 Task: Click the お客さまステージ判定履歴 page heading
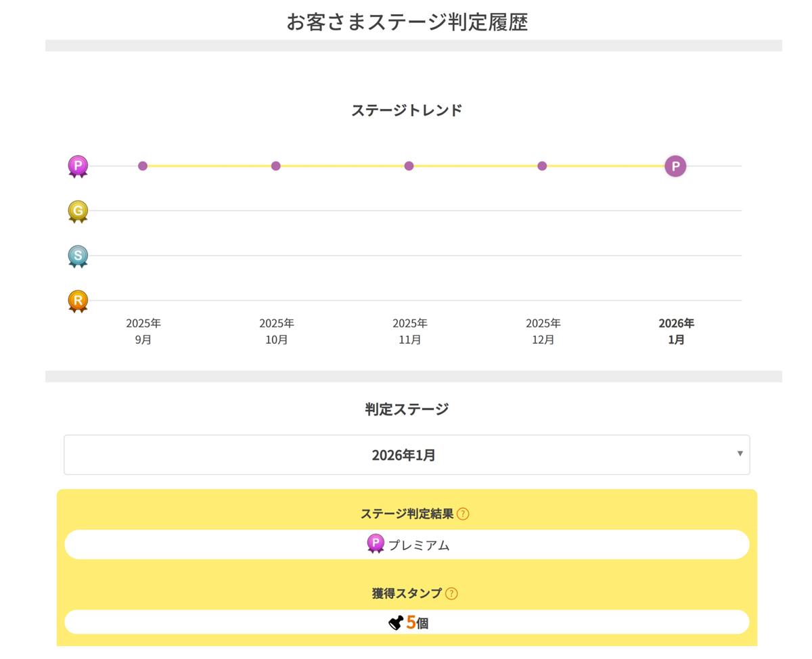click(x=407, y=22)
